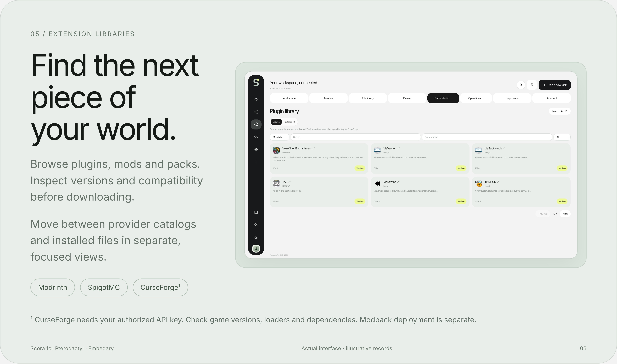Click the Scora Survival breadcrumb text
The width and height of the screenshot is (617, 364).
point(276,88)
